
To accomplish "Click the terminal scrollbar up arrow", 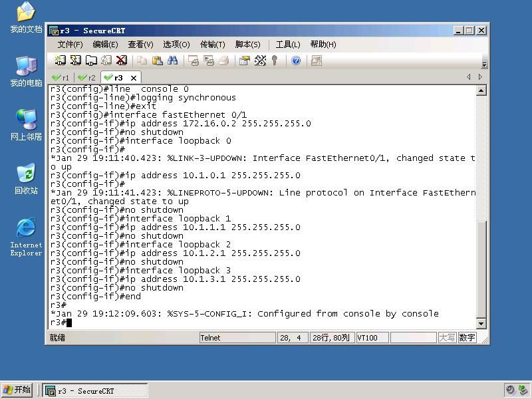I will point(481,90).
